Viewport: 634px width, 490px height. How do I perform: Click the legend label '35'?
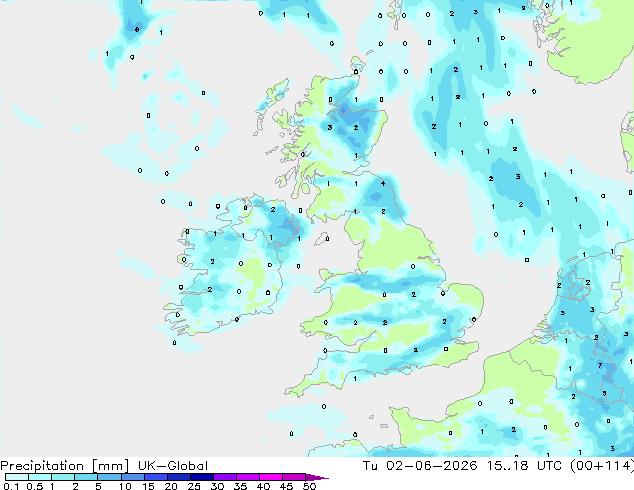coord(240,486)
